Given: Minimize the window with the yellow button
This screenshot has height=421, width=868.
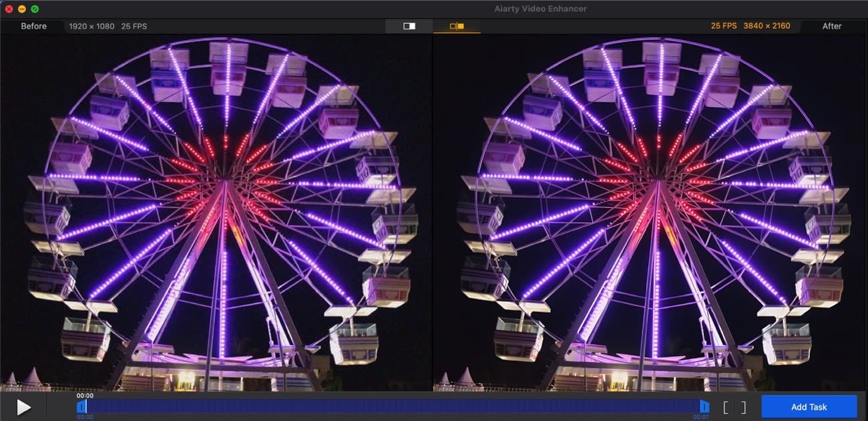Looking at the screenshot, I should coord(22,9).
